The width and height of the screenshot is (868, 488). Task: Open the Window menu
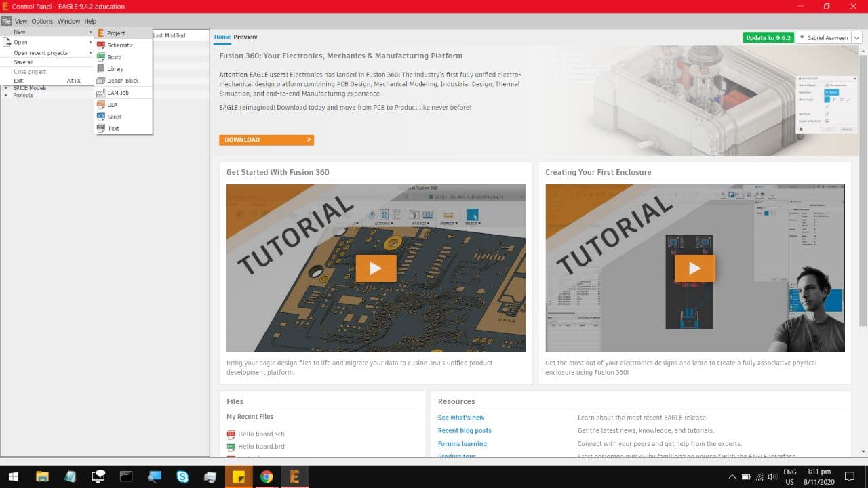(68, 21)
